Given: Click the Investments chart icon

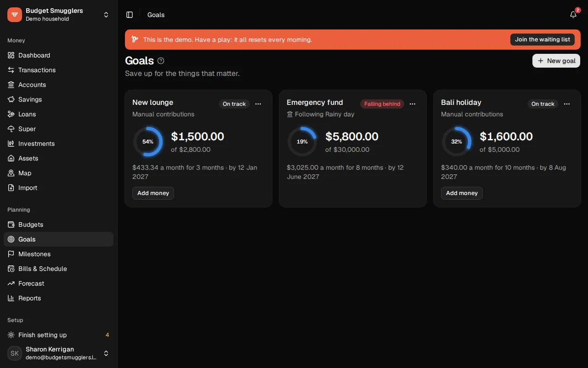Looking at the screenshot, I should point(11,144).
